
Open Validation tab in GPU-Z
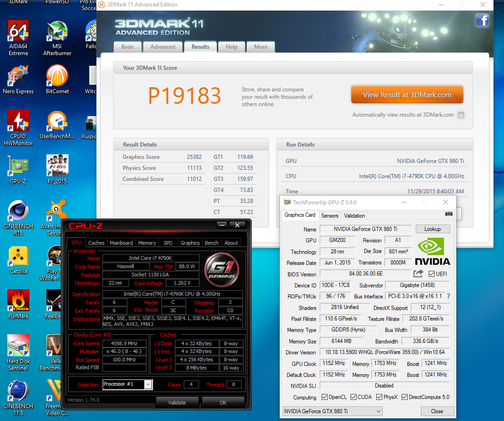(354, 216)
